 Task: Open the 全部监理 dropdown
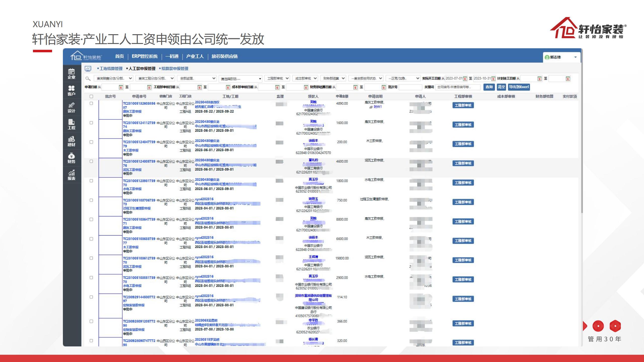pyautogui.click(x=197, y=78)
